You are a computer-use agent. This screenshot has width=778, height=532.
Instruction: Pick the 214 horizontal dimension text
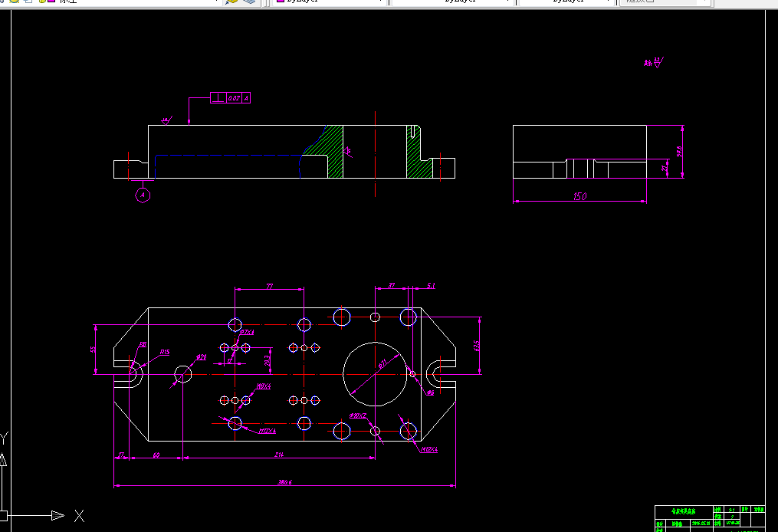279,454
